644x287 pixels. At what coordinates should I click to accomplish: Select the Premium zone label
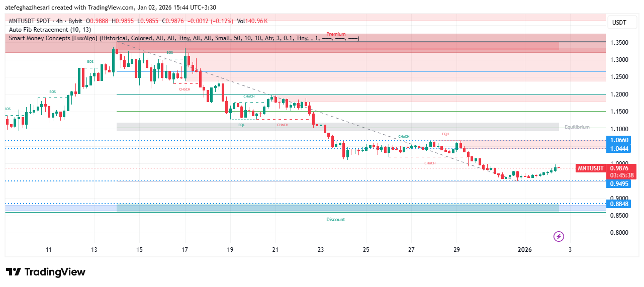[336, 34]
